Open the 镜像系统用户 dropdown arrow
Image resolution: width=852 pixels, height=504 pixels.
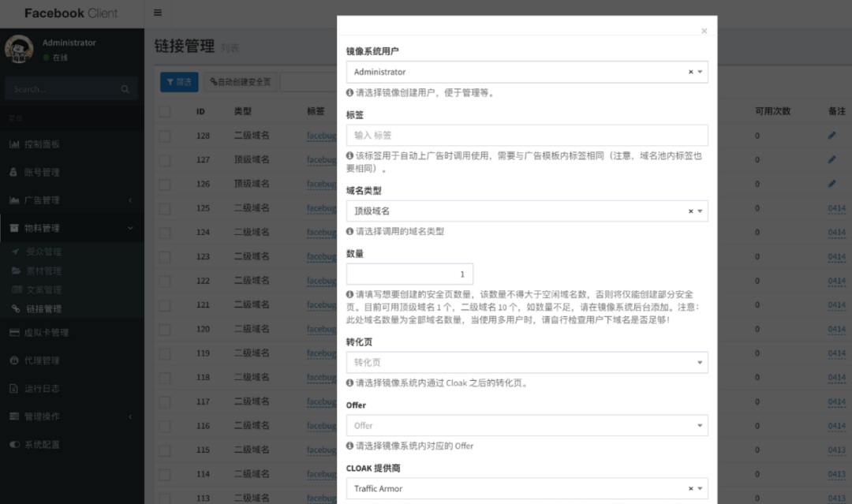[700, 72]
